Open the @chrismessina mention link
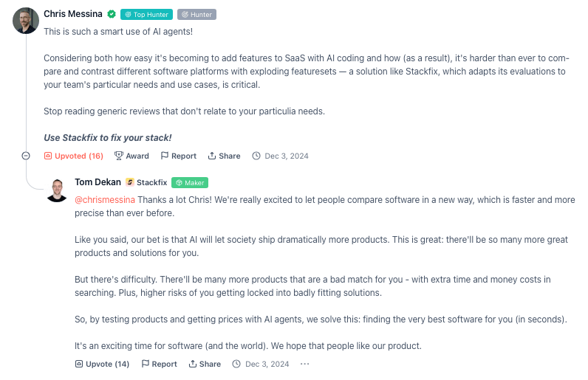 coord(105,200)
